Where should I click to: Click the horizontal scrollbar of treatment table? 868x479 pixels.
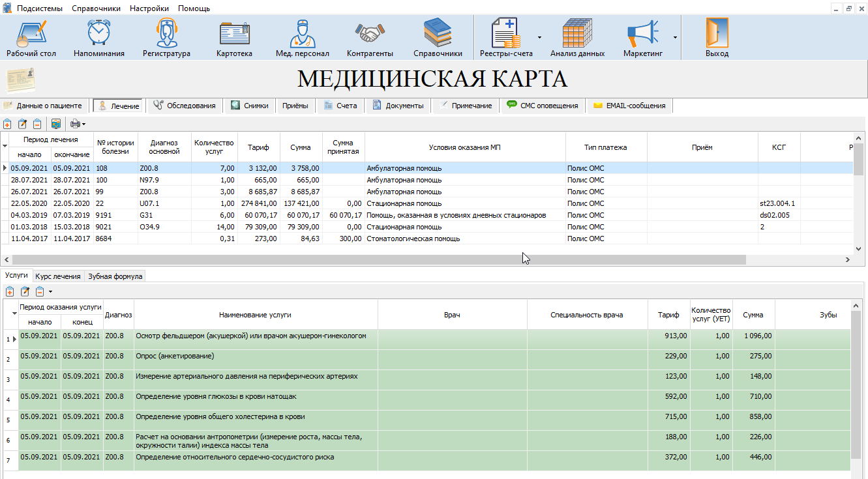(378, 259)
